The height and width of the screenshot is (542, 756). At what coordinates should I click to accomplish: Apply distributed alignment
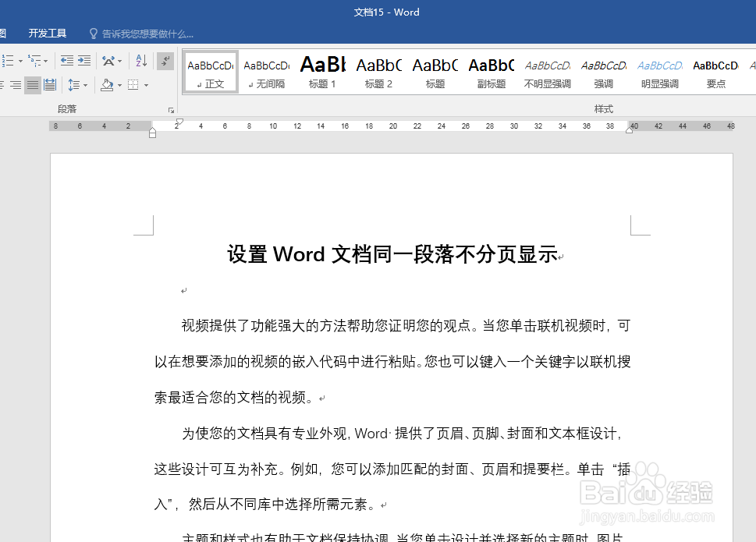pos(50,85)
